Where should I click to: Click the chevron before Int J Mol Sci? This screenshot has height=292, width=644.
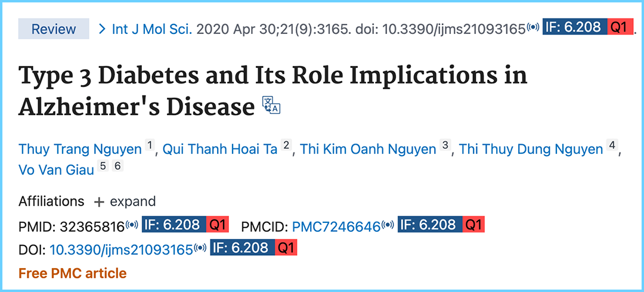[102, 28]
